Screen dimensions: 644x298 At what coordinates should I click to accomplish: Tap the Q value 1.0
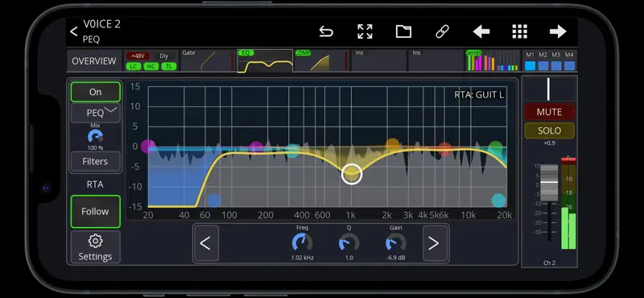[349, 258]
